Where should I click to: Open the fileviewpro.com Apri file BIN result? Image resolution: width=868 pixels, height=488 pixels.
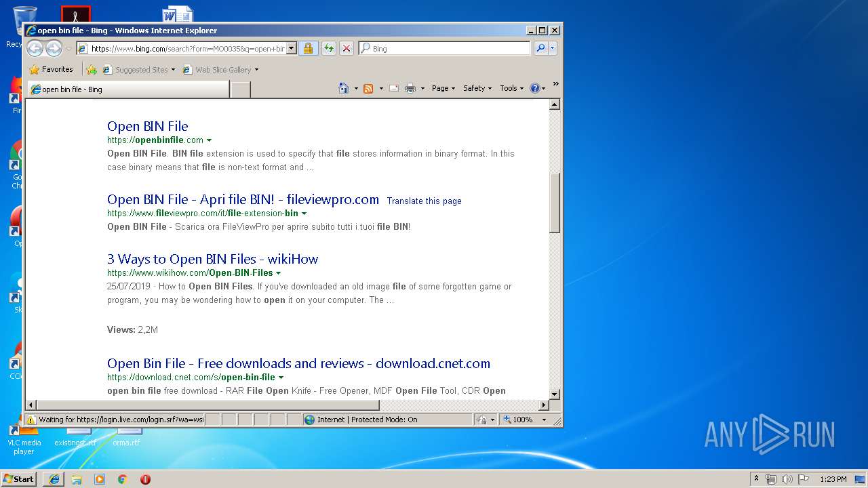coord(243,199)
